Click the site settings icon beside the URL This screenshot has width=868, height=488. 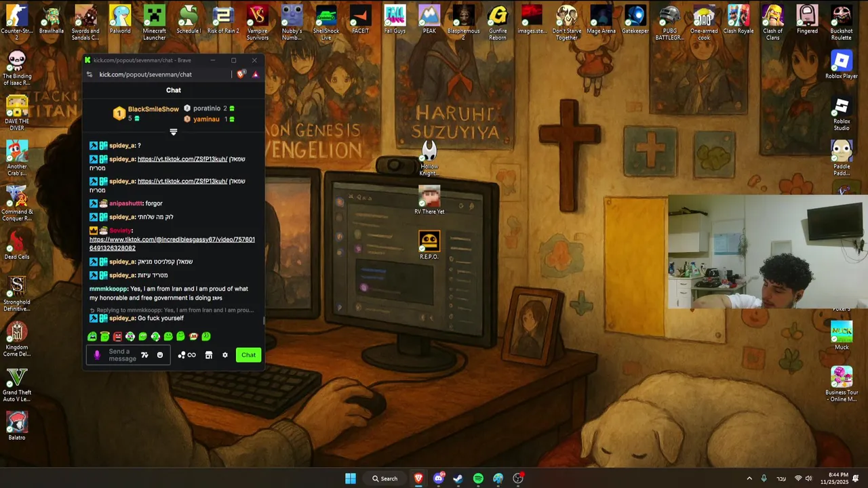[90, 75]
